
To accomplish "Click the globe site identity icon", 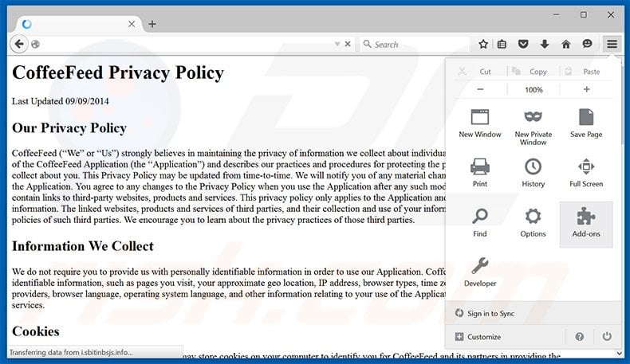I will click(x=35, y=44).
